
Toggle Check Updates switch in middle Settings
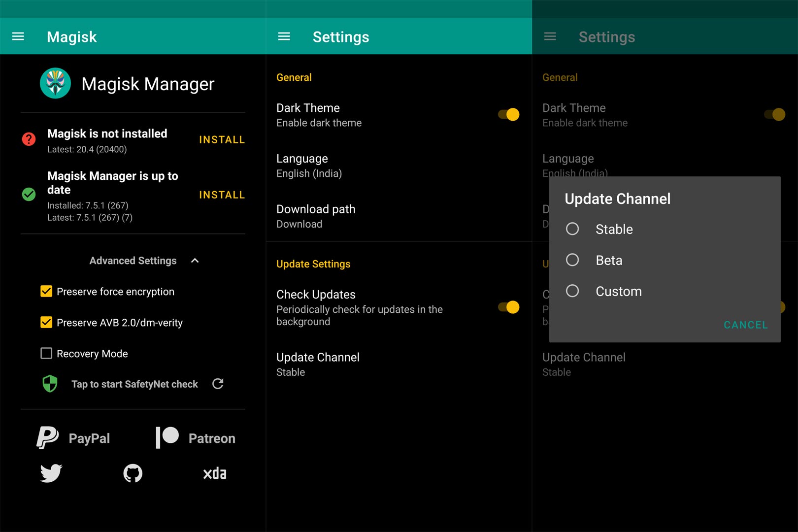point(508,307)
